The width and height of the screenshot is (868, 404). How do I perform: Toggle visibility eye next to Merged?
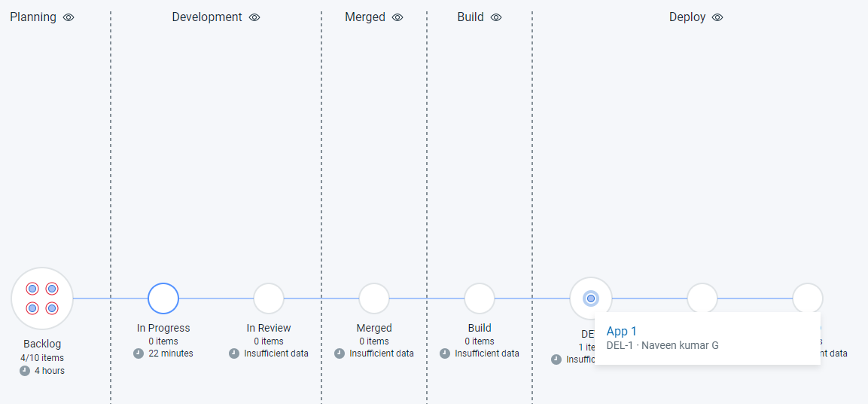click(397, 17)
